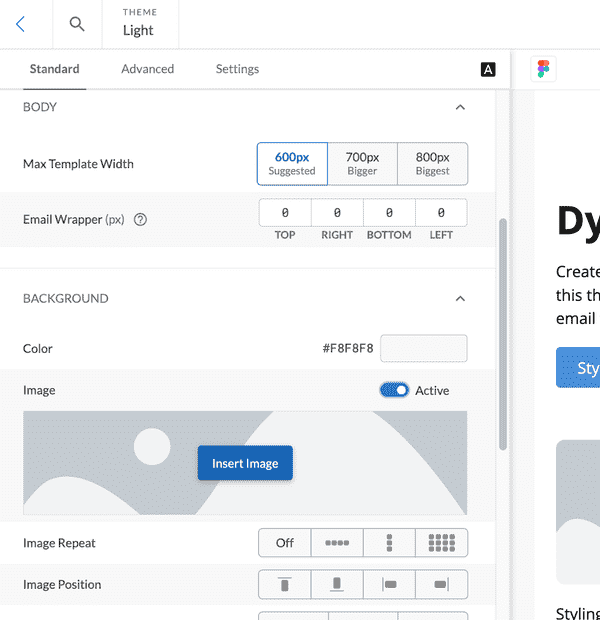Click the Figma logo icon
Viewport: 600px width, 620px height.
543,69
